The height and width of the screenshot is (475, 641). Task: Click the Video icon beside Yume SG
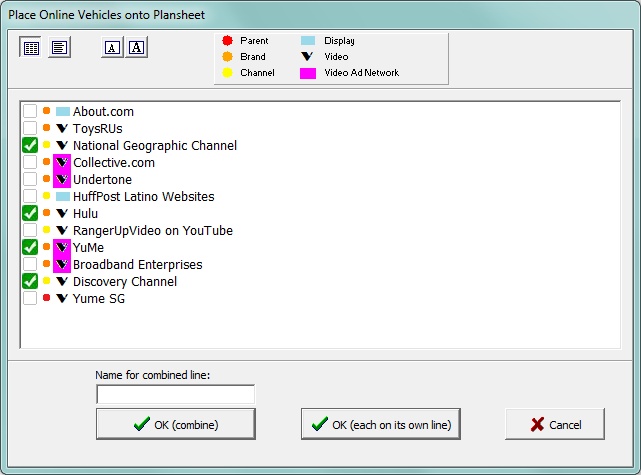click(x=62, y=298)
